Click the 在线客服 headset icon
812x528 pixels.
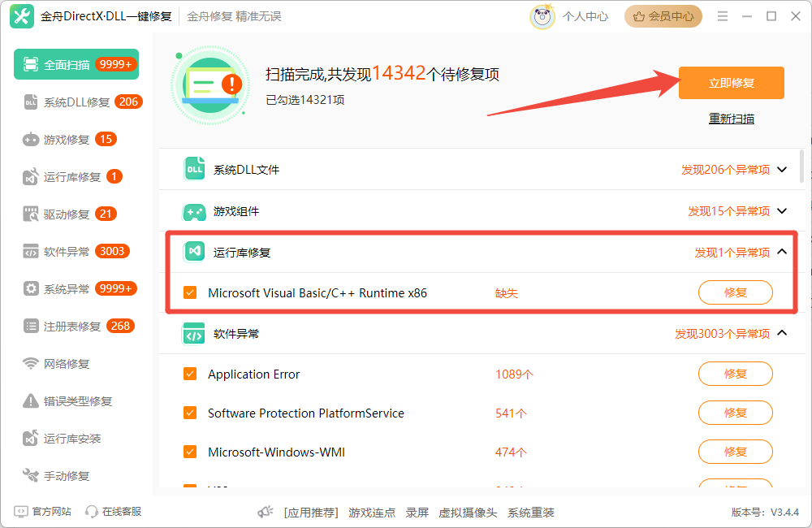coord(92,512)
